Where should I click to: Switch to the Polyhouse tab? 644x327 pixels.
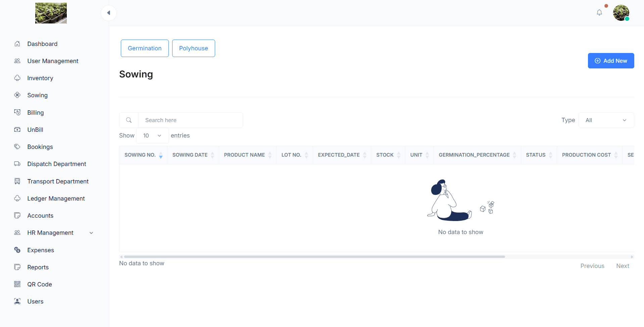coord(193,48)
